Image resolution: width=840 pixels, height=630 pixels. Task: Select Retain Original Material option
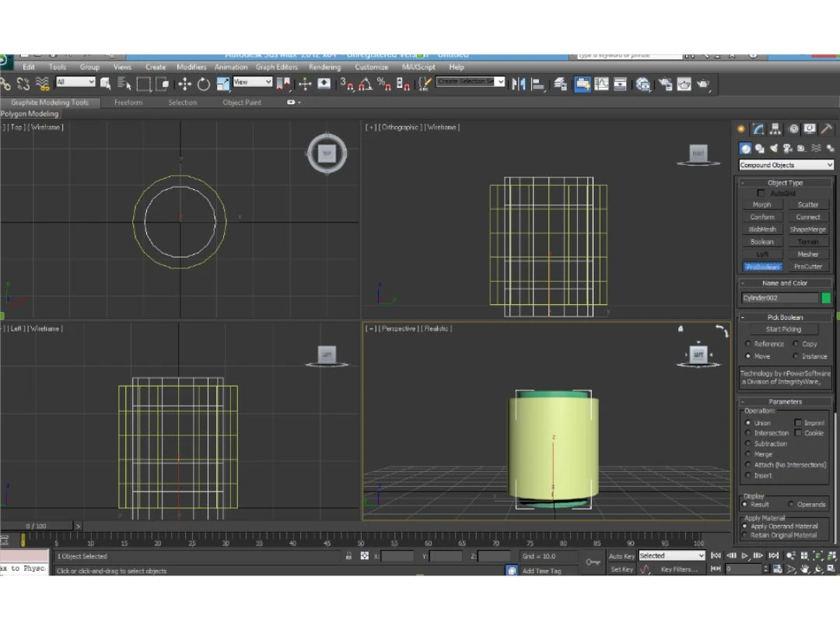744,535
